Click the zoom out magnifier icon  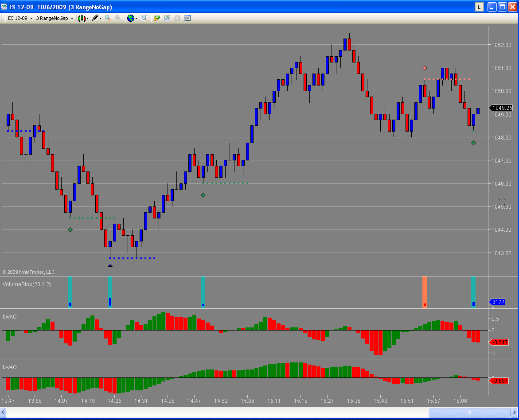(118, 18)
